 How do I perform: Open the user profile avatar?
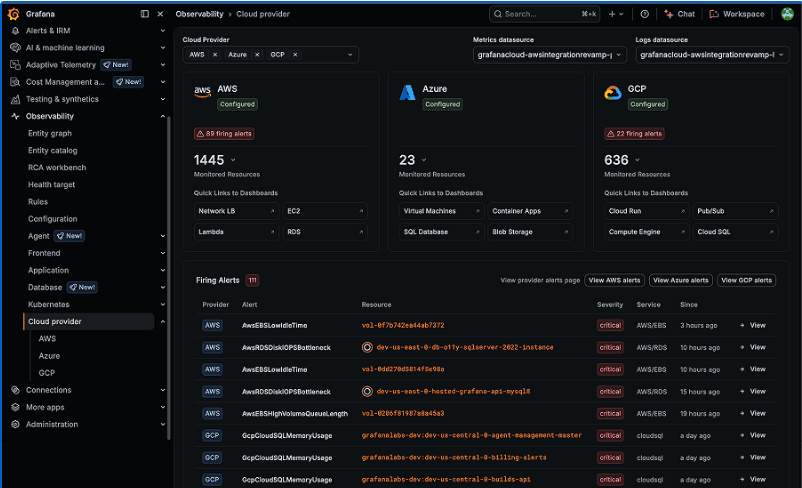[787, 14]
